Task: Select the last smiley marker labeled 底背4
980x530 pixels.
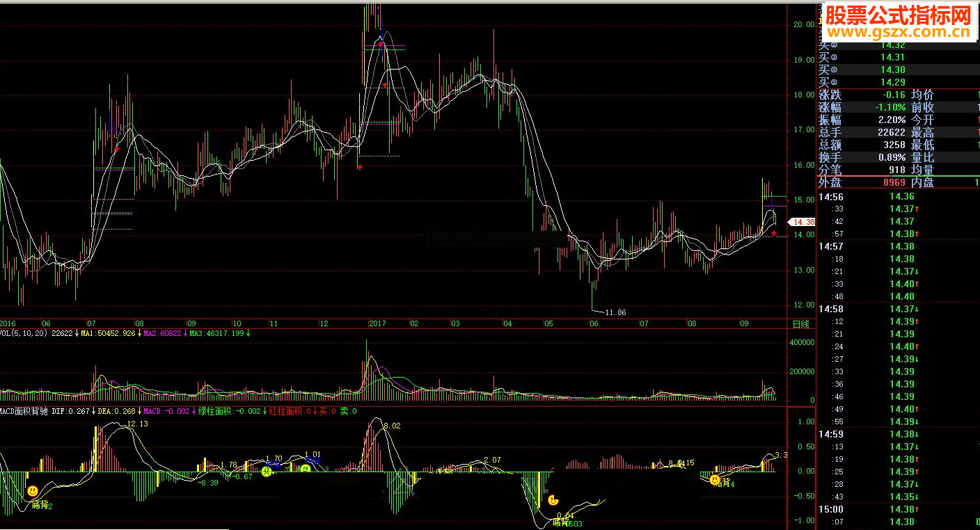Action: coord(715,479)
